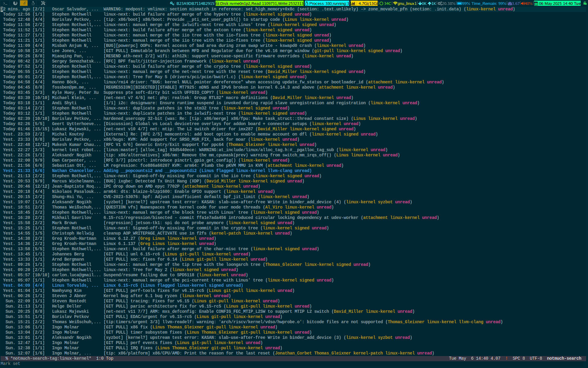The width and height of the screenshot is (588, 368).
Task: Click the network download arrow icon
Action: coord(420,4)
